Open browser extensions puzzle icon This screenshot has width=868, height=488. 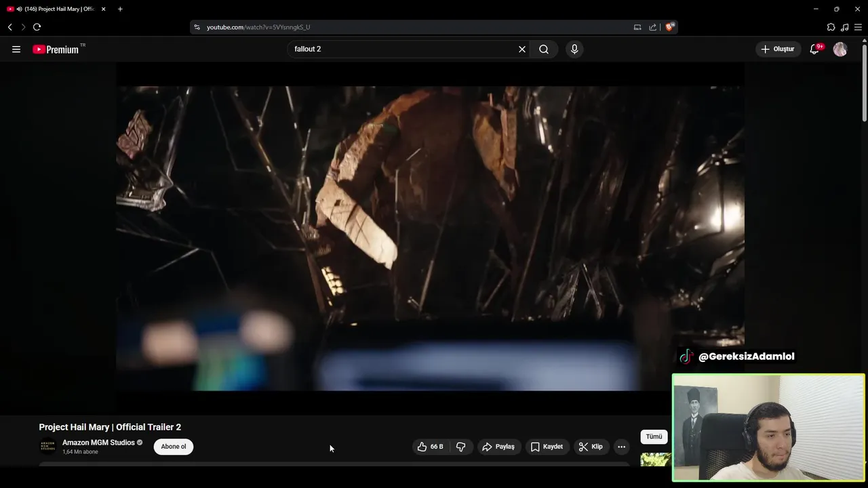pyautogui.click(x=831, y=27)
